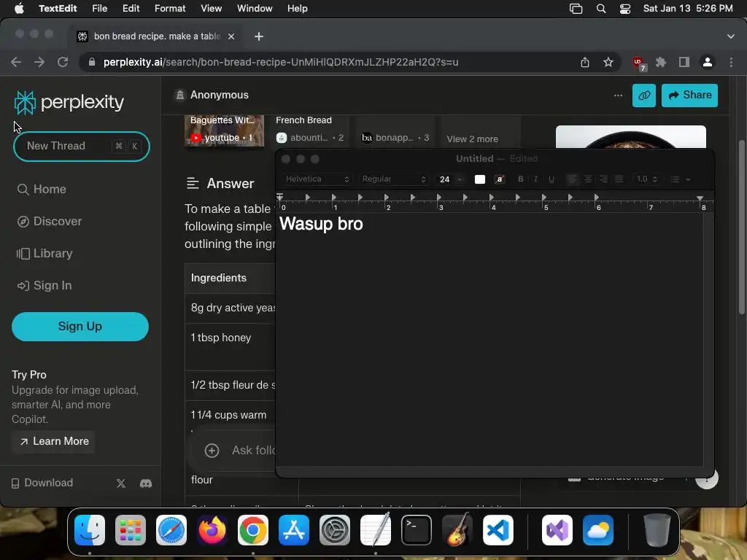The image size is (747, 560).
Task: Open the Help menu
Action: pos(298,9)
